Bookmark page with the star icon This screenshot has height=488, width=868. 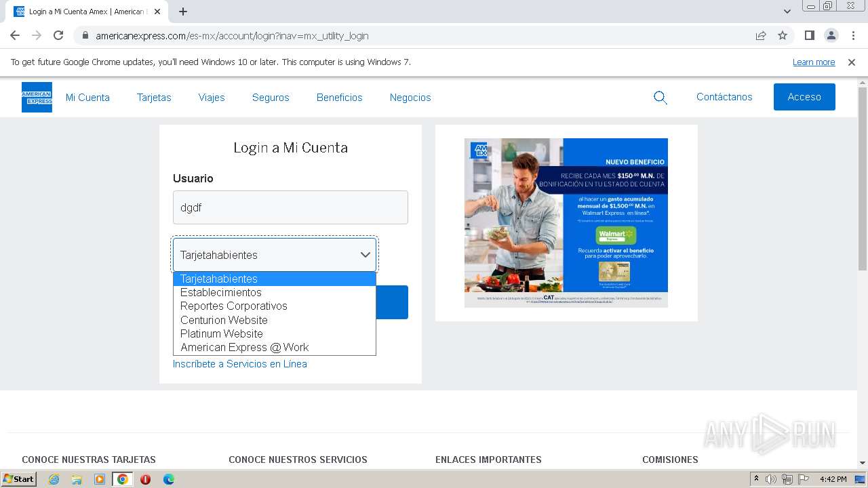point(783,35)
